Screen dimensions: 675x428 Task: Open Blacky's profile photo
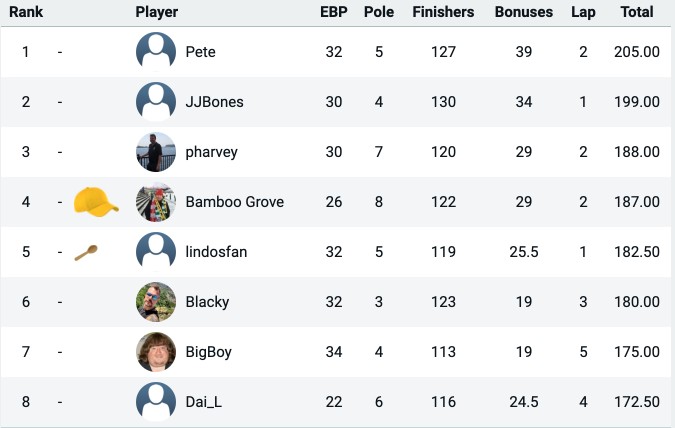pos(156,302)
